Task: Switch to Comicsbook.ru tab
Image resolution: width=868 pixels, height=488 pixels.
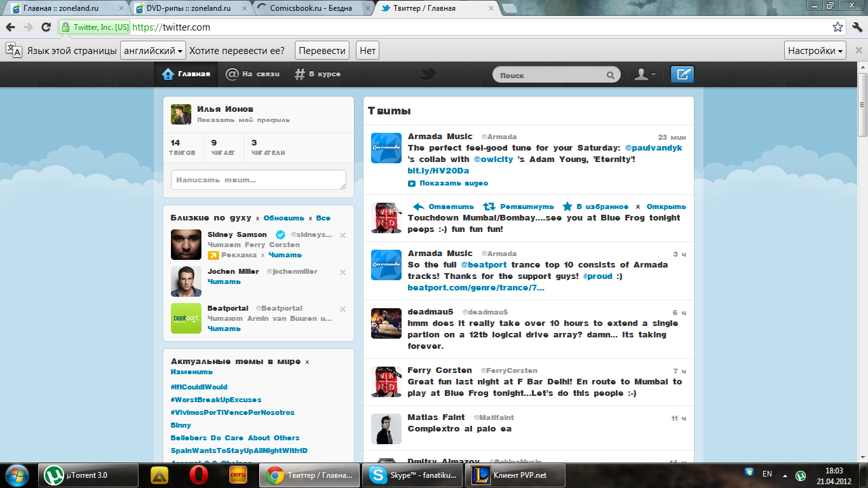Action: coord(311,8)
